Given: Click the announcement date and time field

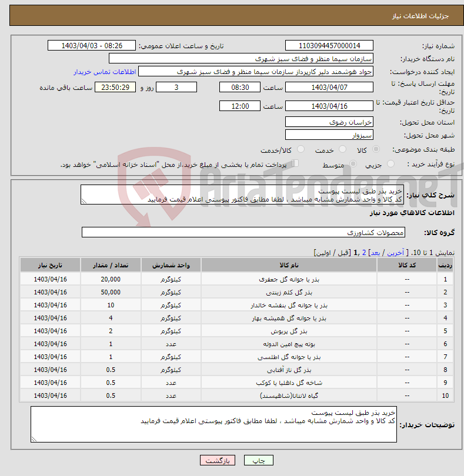Looking at the screenshot, I should coord(92,45).
